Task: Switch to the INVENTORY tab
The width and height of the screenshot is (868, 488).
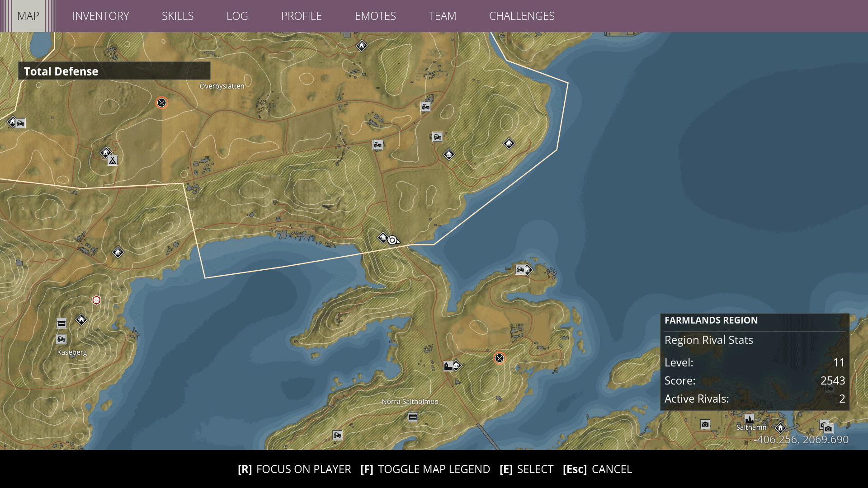Action: (100, 16)
